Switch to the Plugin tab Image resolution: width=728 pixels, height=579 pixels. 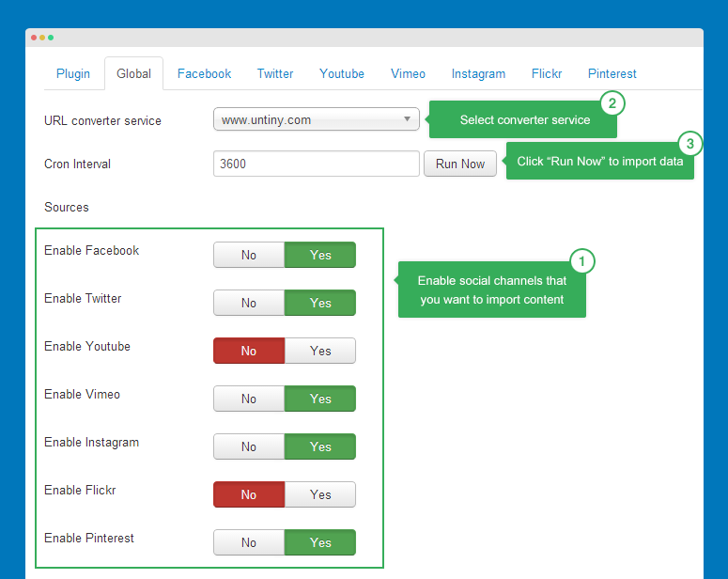tap(73, 73)
